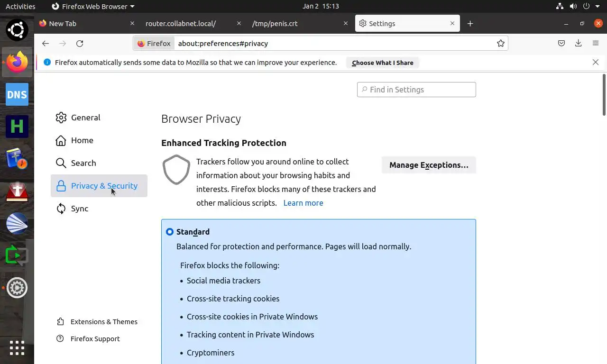Go back with the back arrow

(x=46, y=44)
